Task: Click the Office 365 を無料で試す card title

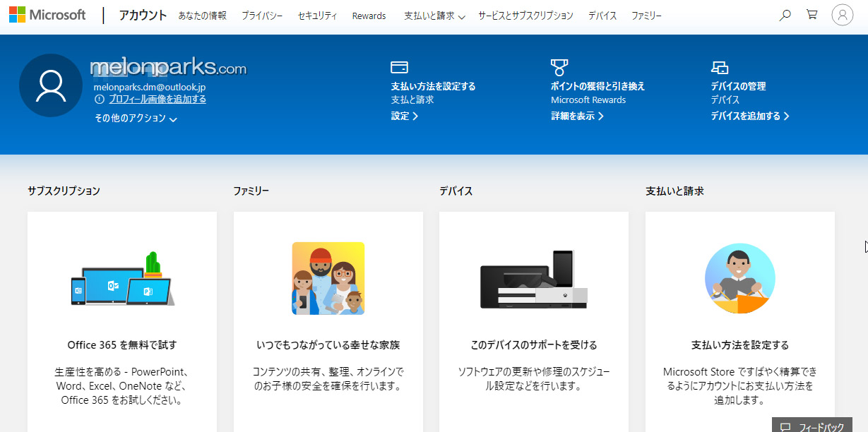Action: click(122, 345)
